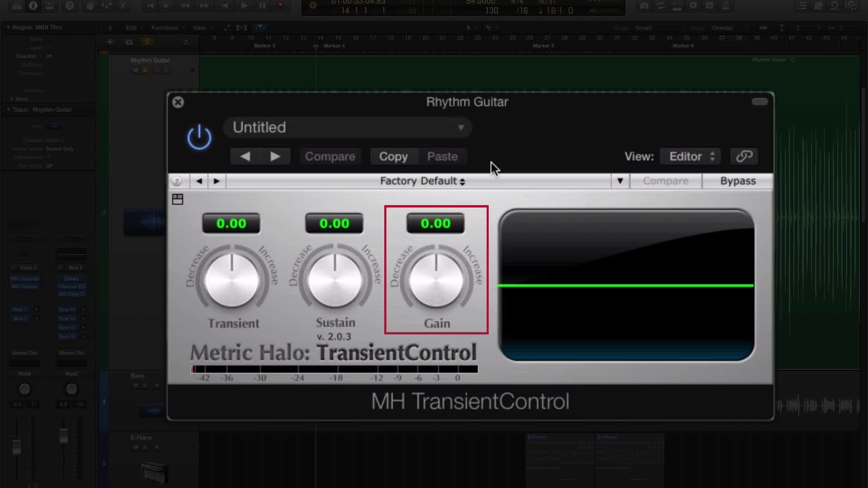Click the plugin window resize pill button
Screen dimensions: 868x488
[759, 102]
